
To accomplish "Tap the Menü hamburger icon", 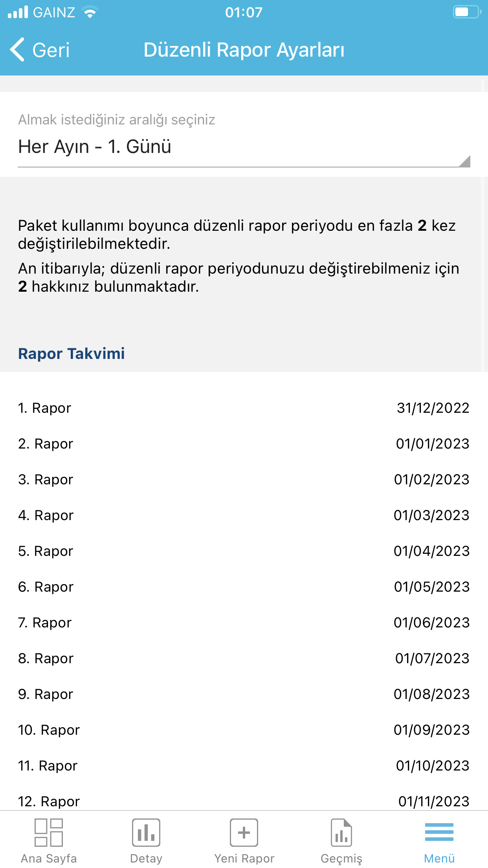I will pos(439,832).
